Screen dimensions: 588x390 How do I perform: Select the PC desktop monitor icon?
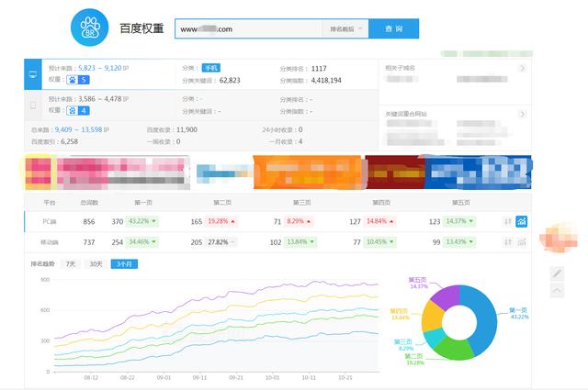pos(34,73)
